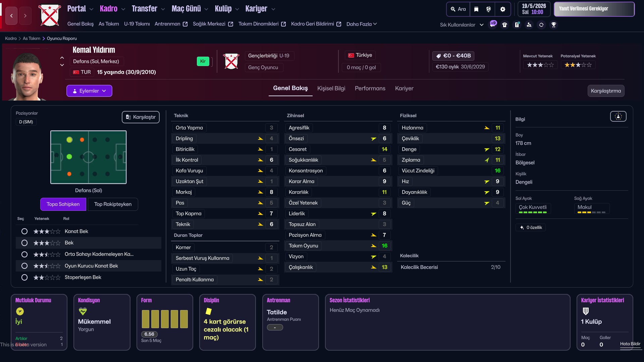Open game settings via the gear icon
This screenshot has width=644, height=362.
pyautogui.click(x=503, y=9)
